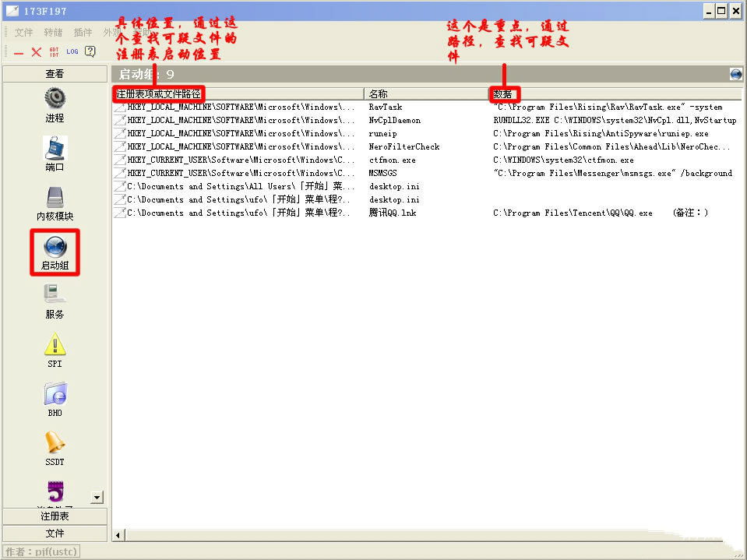This screenshot has width=747, height=560.
Task: Select the 端口 (Ports) sidebar icon
Action: [x=55, y=148]
